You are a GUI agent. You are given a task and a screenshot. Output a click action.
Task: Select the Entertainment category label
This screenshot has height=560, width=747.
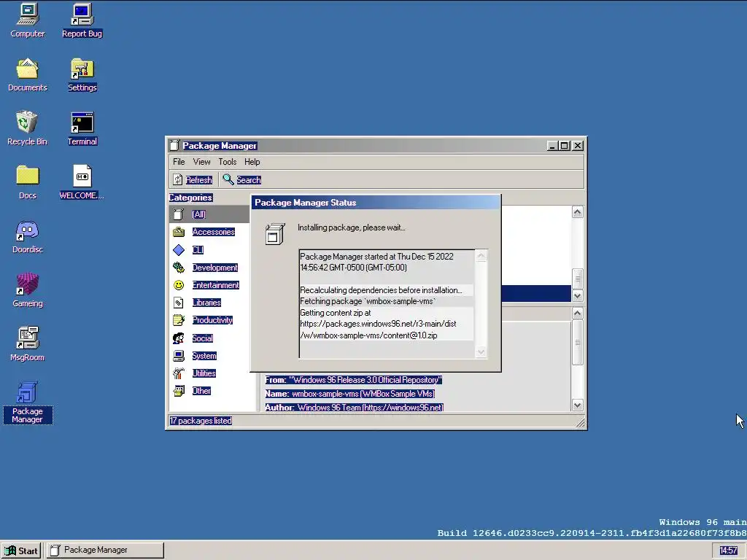pyautogui.click(x=216, y=285)
